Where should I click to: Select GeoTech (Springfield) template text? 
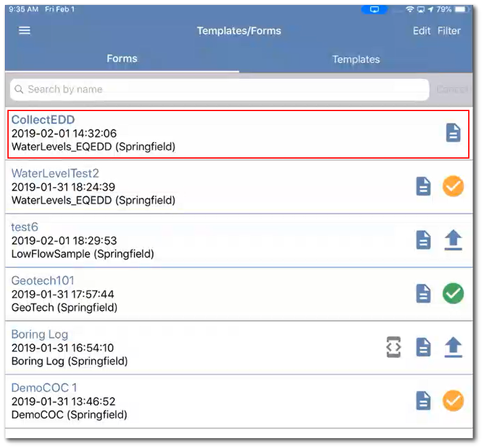(x=64, y=308)
